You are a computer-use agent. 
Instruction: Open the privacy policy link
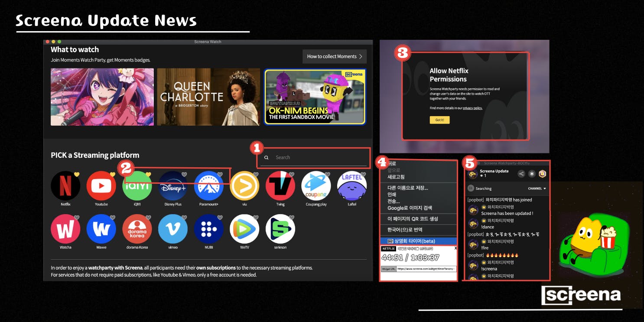click(x=472, y=108)
